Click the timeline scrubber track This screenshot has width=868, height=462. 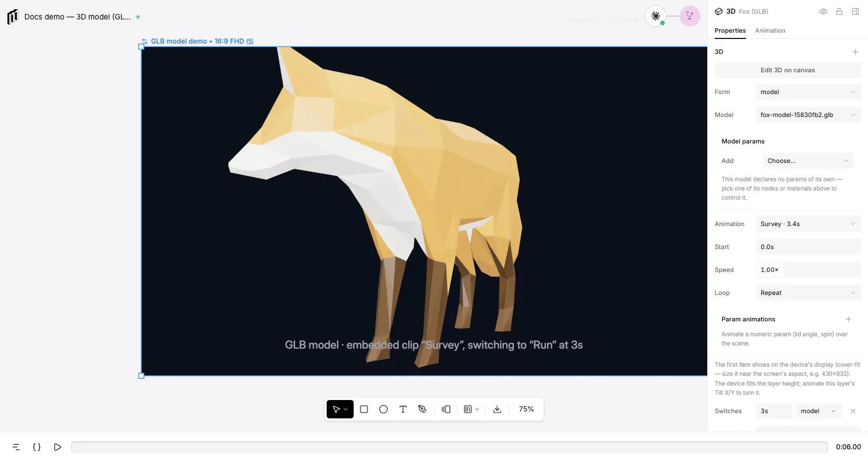[449, 447]
